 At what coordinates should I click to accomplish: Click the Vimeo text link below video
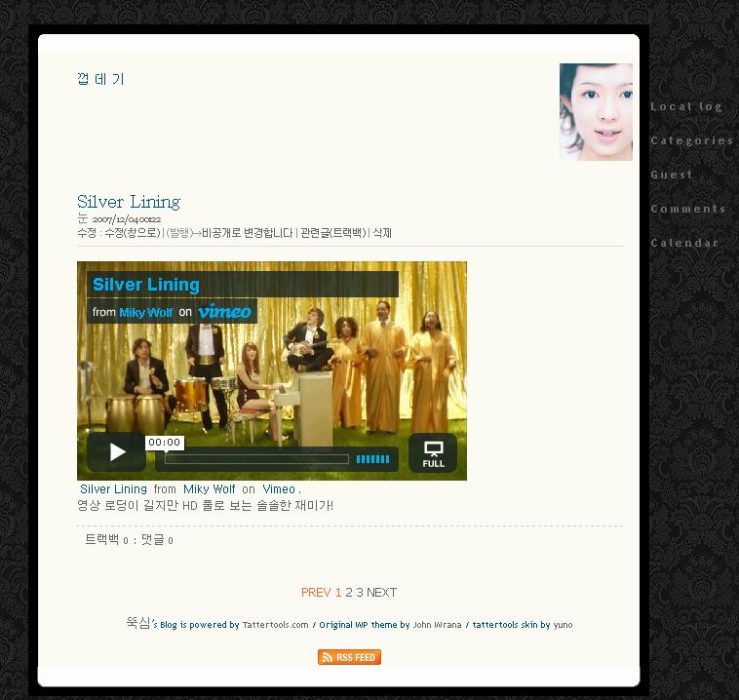tap(279, 489)
